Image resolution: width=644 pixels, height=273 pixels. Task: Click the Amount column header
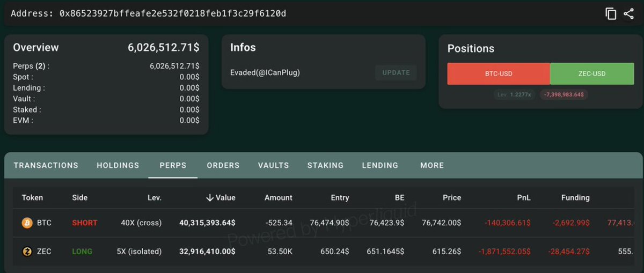click(279, 197)
